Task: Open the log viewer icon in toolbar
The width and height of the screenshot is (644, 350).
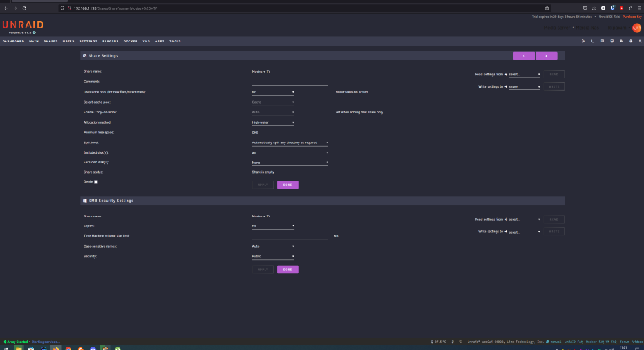Action: [x=621, y=41]
